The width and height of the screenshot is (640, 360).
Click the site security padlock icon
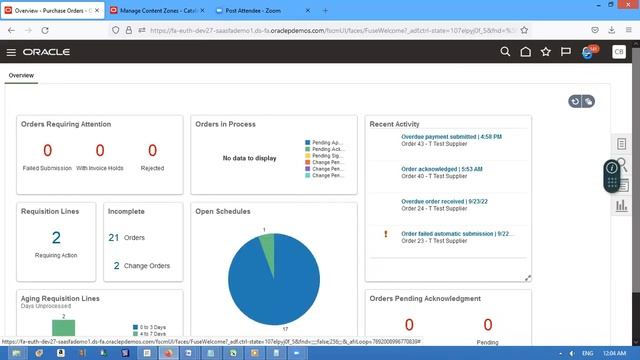(129, 30)
